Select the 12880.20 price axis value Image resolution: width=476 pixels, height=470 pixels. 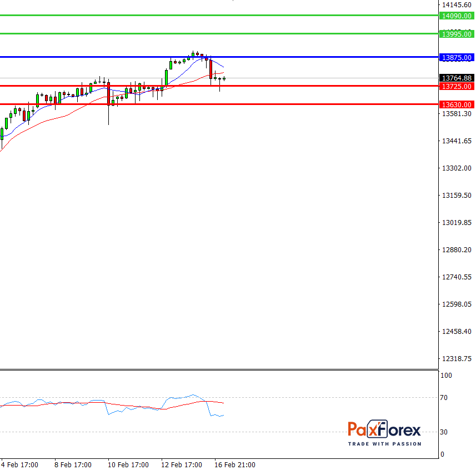pos(456,250)
